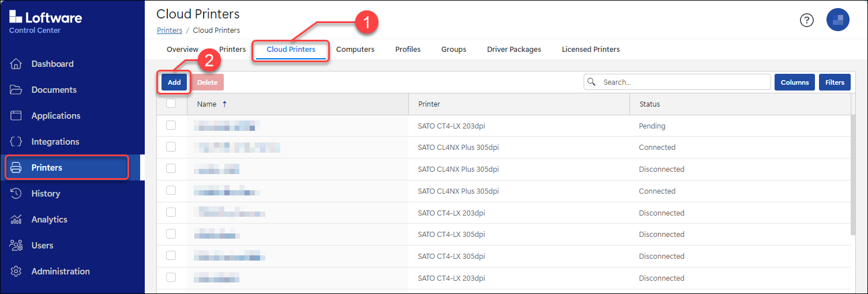
Task: Switch to the Licensed Printers tab
Action: (x=591, y=50)
